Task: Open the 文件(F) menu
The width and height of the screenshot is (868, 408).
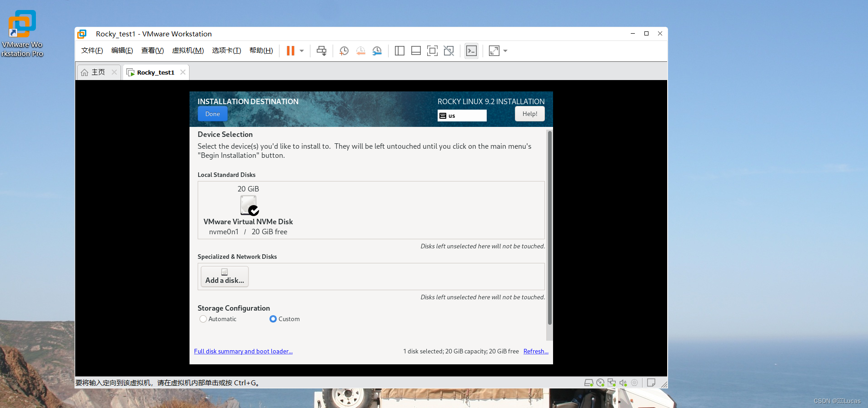Action: pyautogui.click(x=92, y=50)
